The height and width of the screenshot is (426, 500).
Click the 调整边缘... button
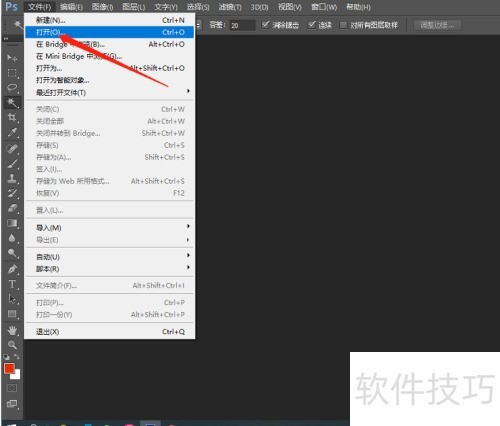click(437, 25)
